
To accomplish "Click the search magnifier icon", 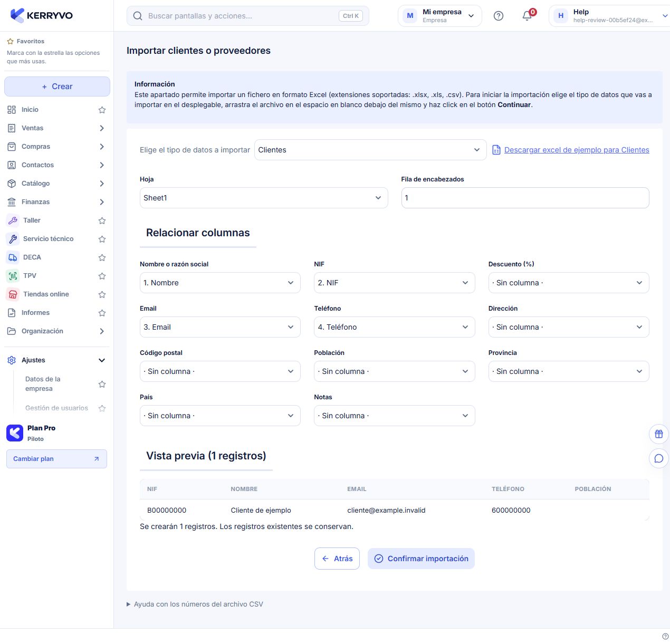I will (x=138, y=16).
